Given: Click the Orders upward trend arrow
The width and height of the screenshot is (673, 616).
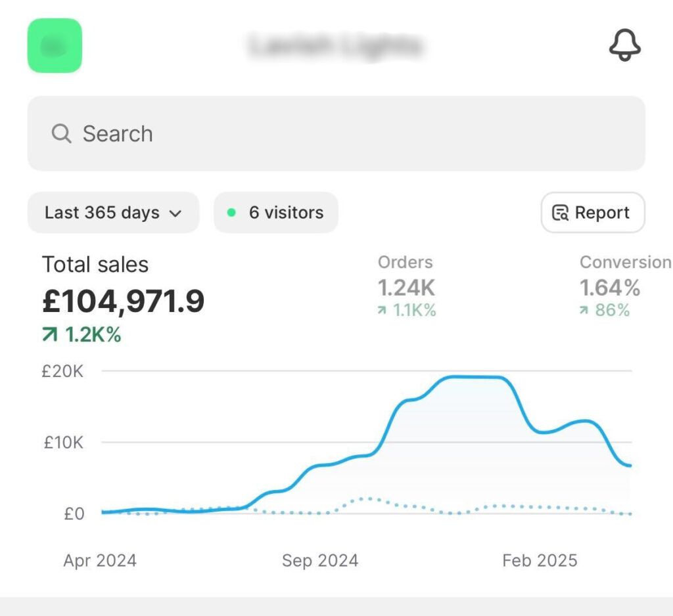Looking at the screenshot, I should pos(382,311).
